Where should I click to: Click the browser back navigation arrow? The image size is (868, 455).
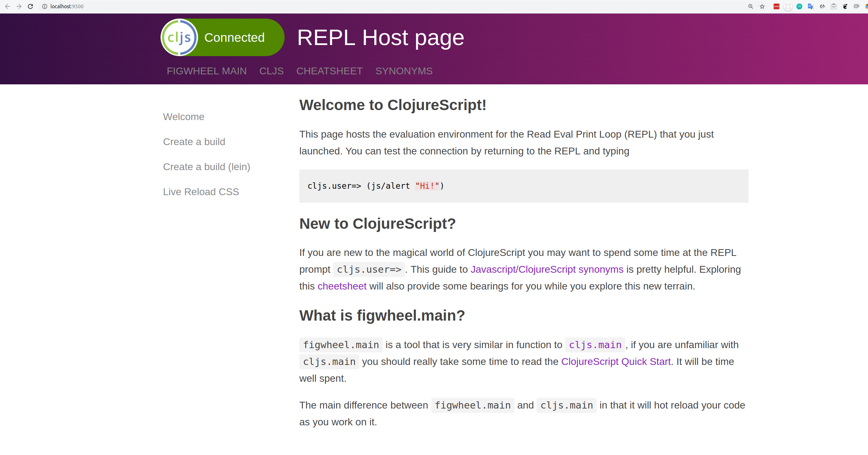tap(8, 6)
